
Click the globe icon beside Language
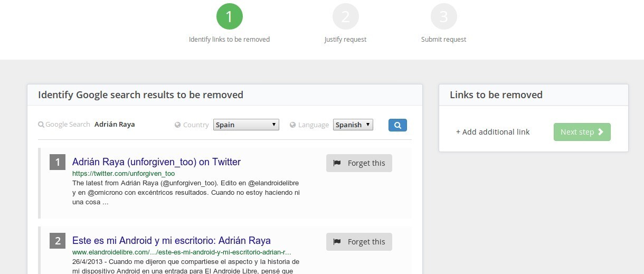(x=293, y=125)
